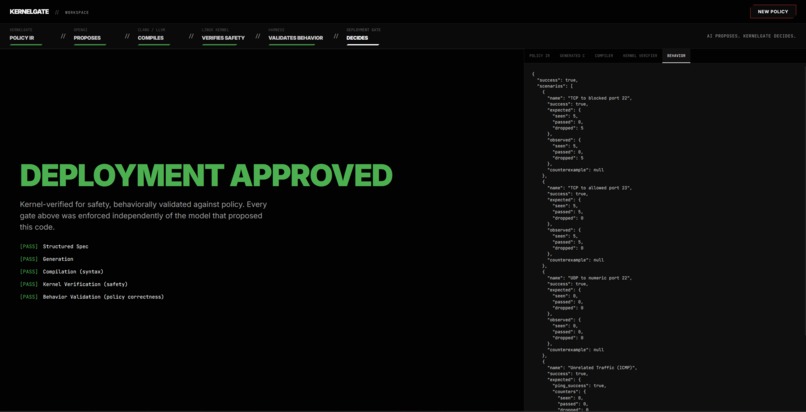Screen dimensions: 806x412
Task: Switch to the Compiler output tab
Action: point(604,55)
